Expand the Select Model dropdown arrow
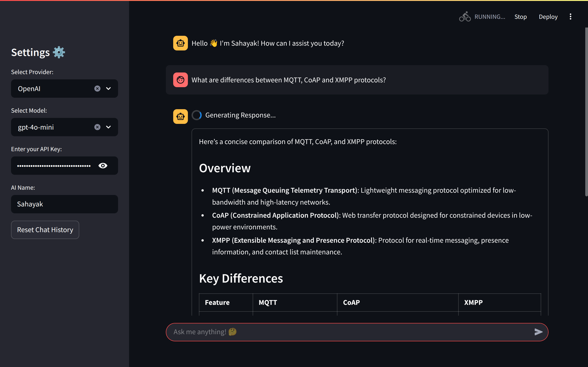588x367 pixels. tap(108, 127)
